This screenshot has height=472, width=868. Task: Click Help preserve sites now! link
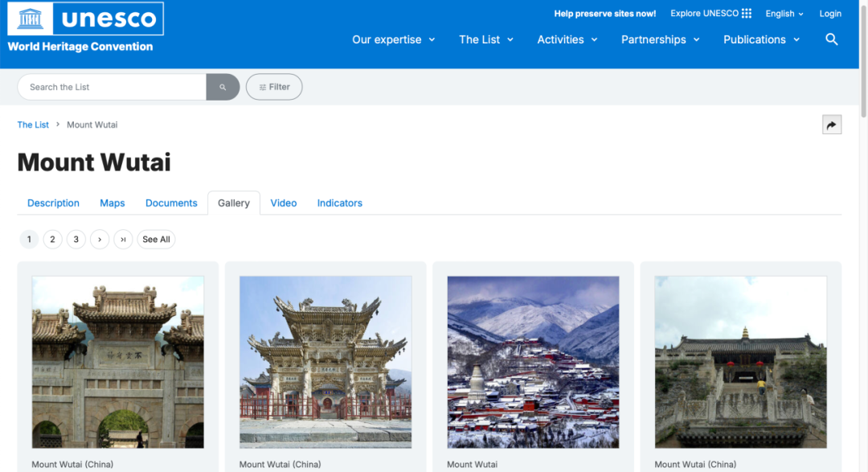point(604,14)
